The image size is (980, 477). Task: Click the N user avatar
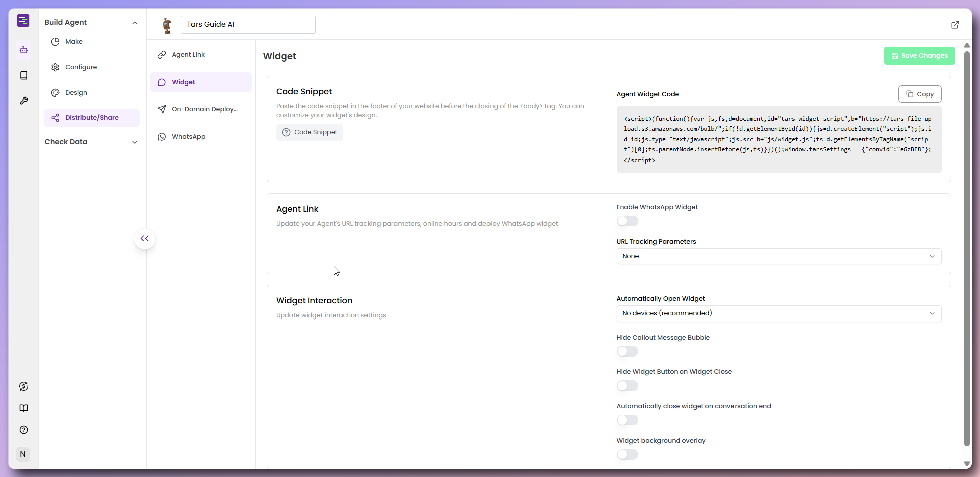point(23,454)
